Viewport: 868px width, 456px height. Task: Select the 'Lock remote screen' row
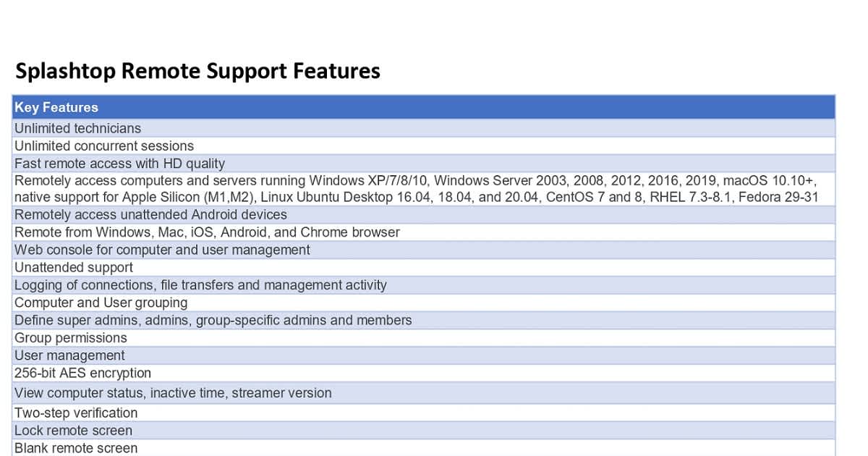[424, 430]
